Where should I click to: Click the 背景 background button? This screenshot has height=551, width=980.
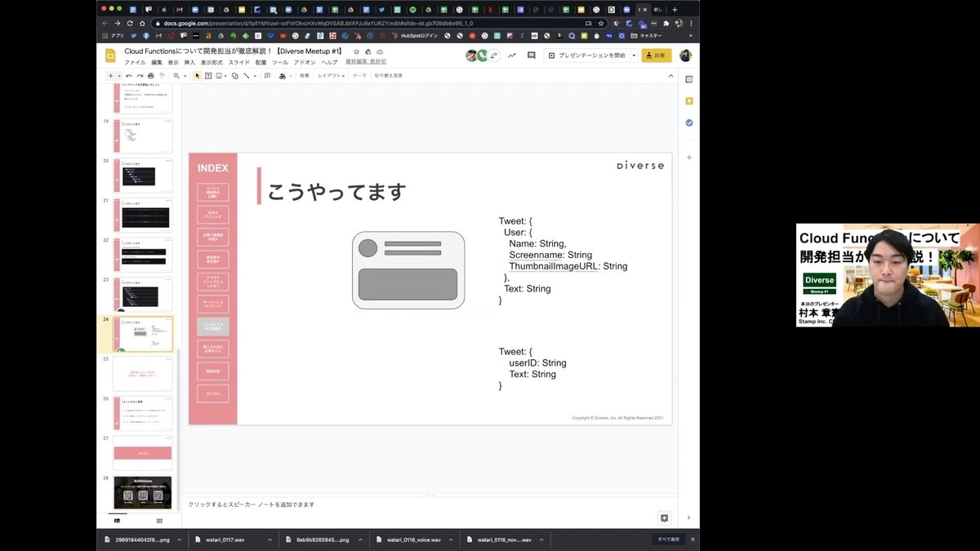304,75
